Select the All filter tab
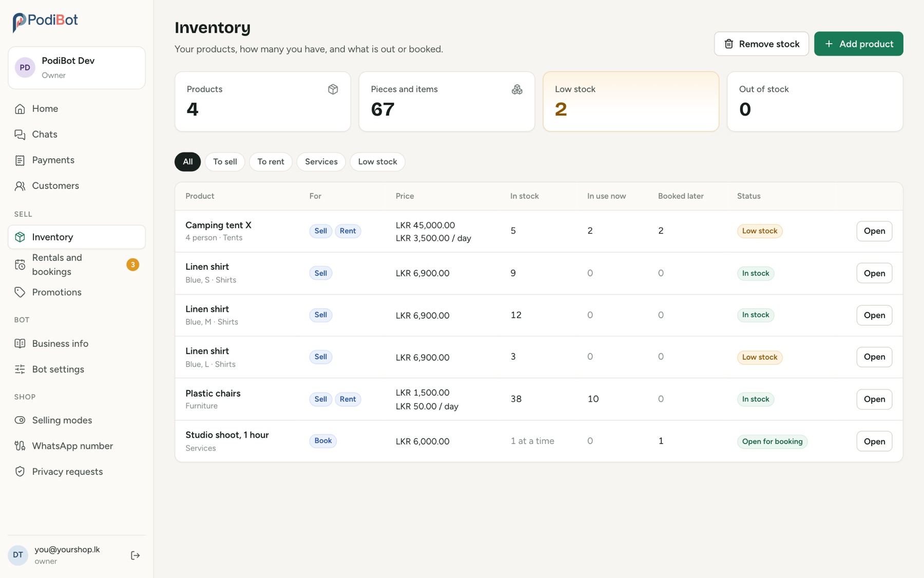Screen dimensions: 924x578 pos(188,162)
